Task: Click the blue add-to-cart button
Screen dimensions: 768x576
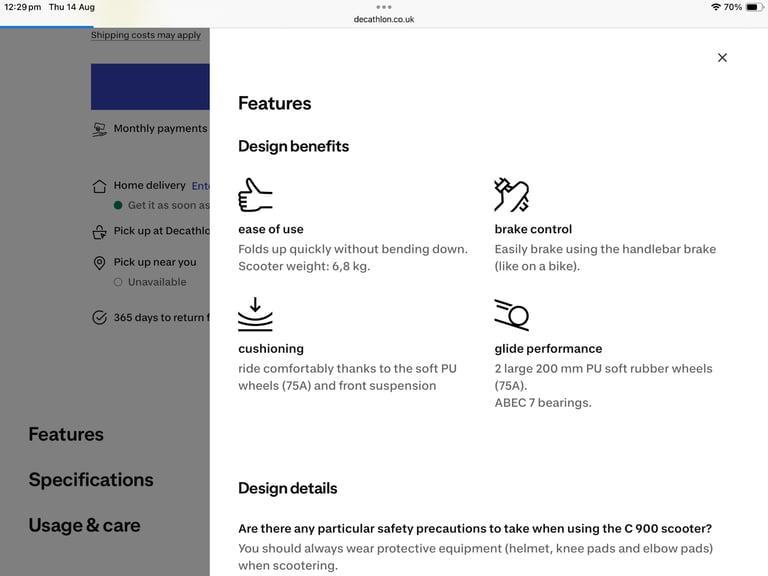Action: pos(150,87)
